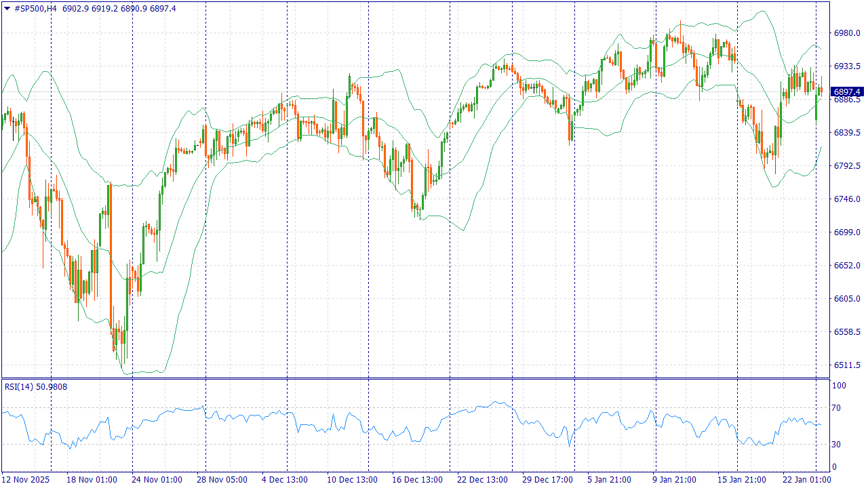This screenshot has height=488, width=868.
Task: Click the 6511.5 price axis label
Action: (847, 365)
